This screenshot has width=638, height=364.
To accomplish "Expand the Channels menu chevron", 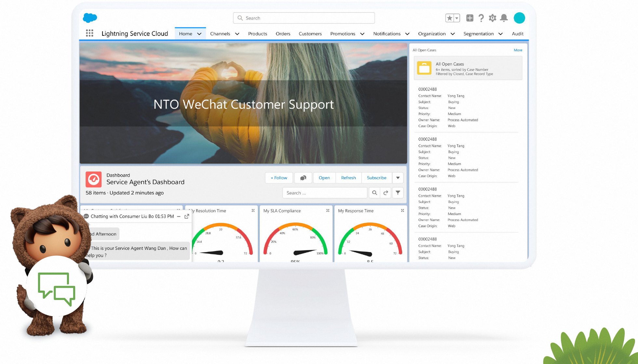I will (237, 34).
